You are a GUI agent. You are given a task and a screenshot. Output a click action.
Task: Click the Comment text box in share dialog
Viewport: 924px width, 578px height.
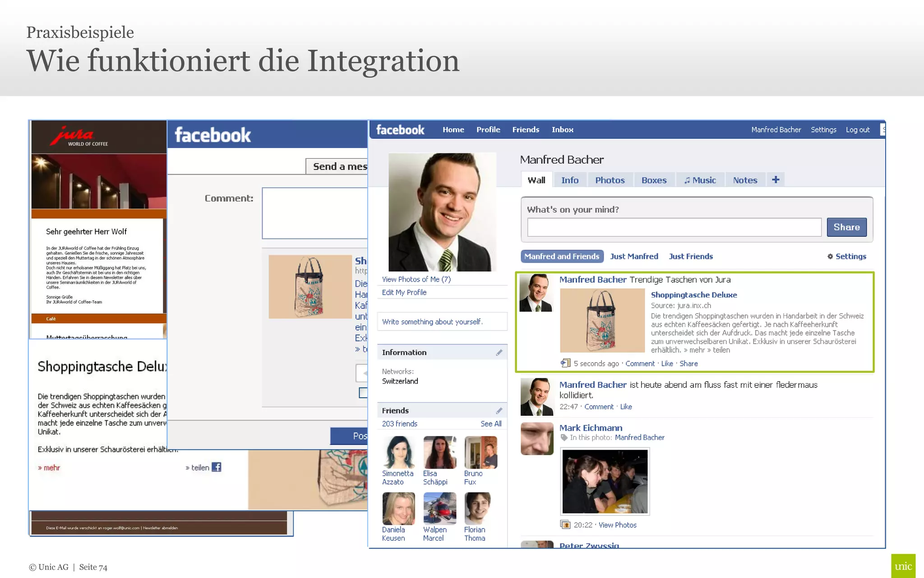coord(315,213)
